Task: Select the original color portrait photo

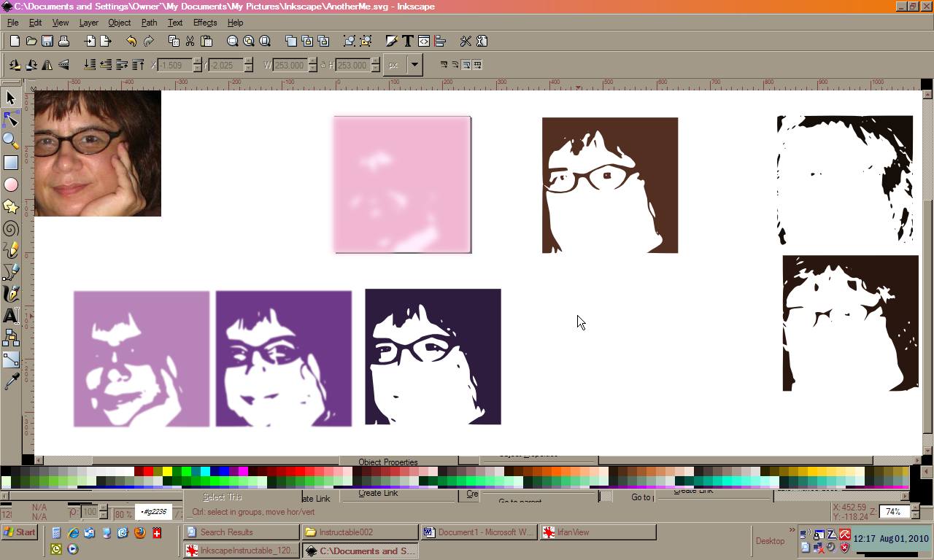Action: [98, 153]
